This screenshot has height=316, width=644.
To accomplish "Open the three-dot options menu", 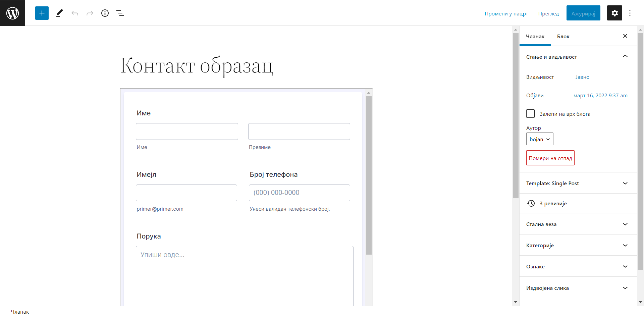I will tap(630, 13).
